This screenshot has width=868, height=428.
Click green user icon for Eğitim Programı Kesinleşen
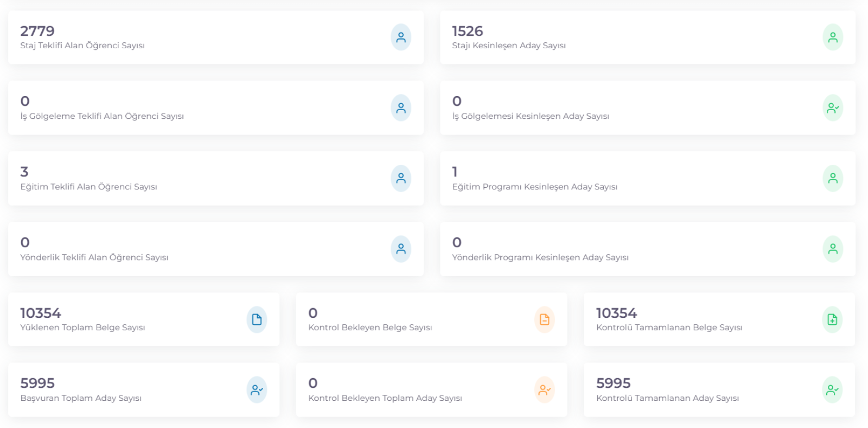(x=833, y=178)
